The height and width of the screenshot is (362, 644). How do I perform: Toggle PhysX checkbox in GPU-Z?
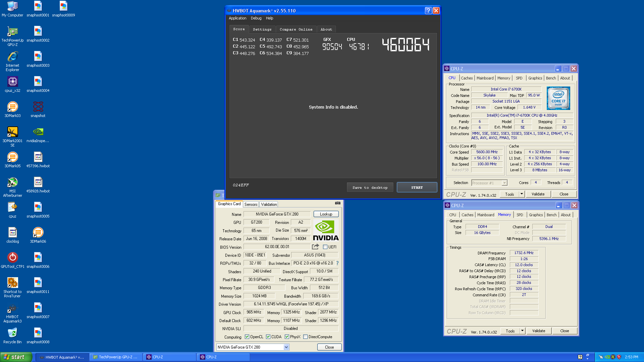[287, 337]
